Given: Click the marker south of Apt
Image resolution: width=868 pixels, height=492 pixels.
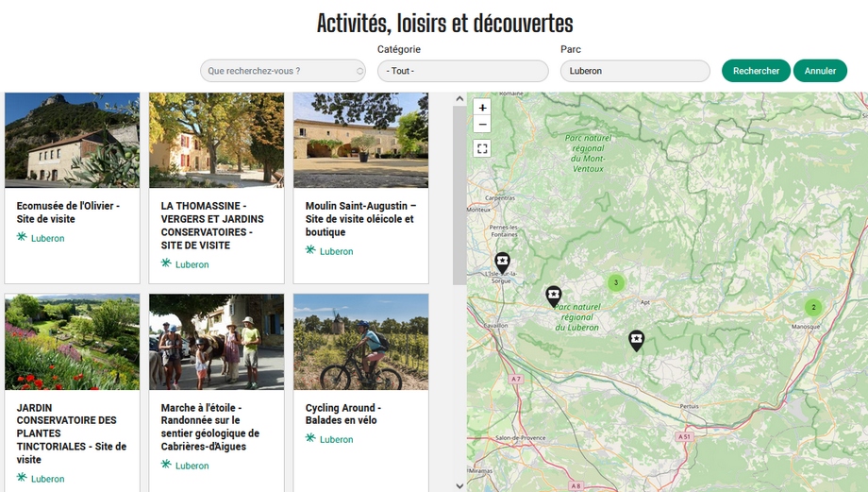Looking at the screenshot, I should tap(637, 341).
